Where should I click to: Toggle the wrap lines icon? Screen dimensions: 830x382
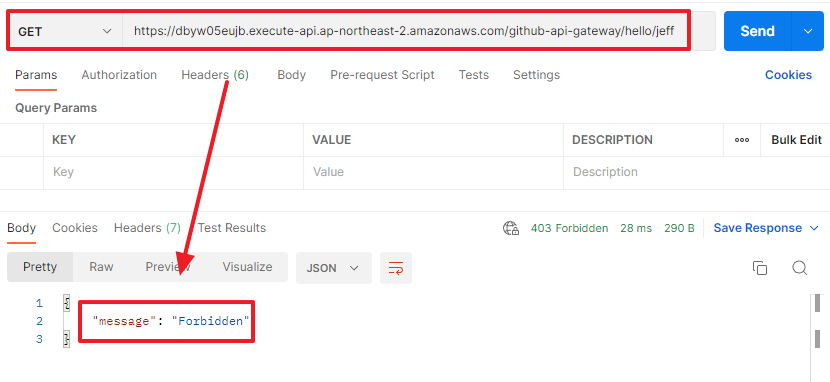coord(396,268)
